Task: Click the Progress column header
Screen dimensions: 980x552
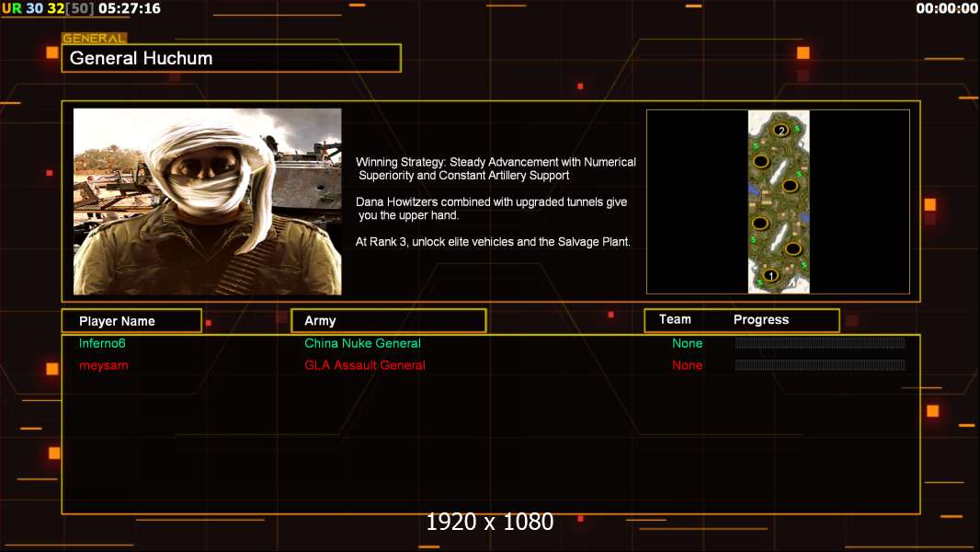Action: pos(760,320)
